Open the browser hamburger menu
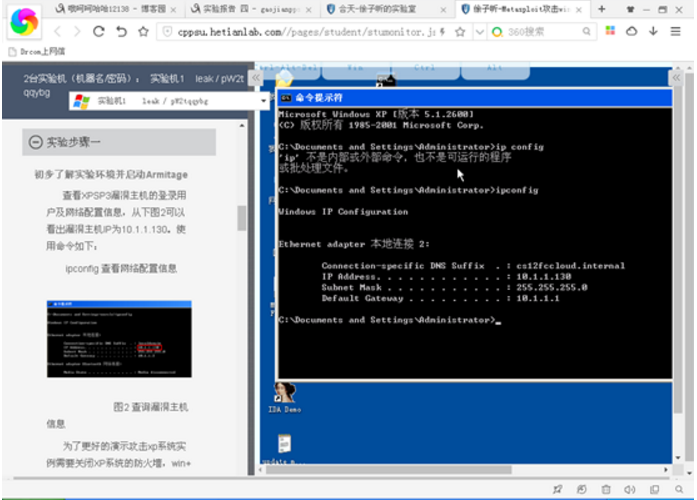Image resolution: width=697 pixels, height=500 pixels. [676, 31]
